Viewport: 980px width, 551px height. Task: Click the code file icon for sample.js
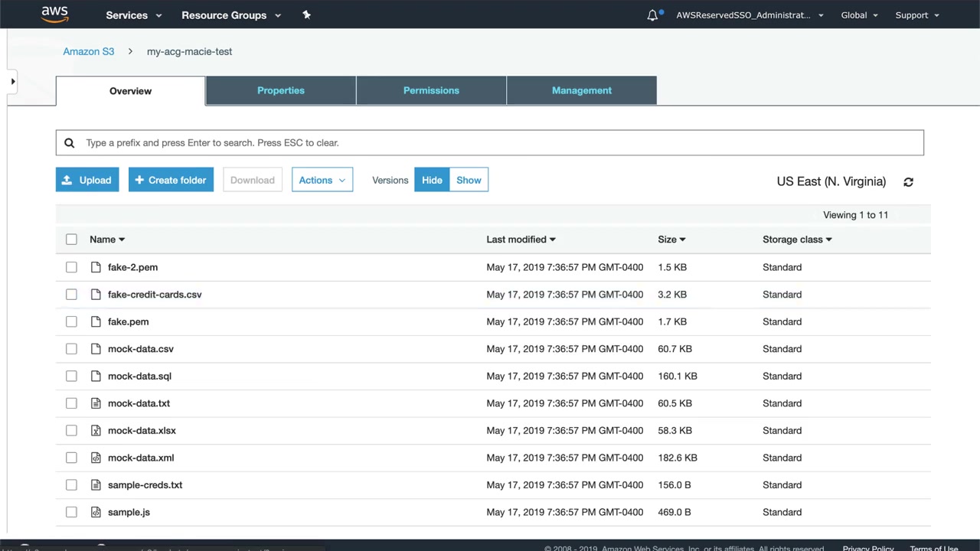96,512
